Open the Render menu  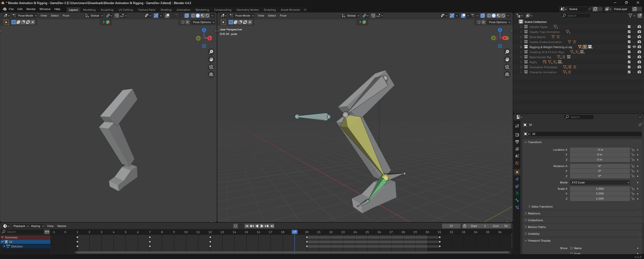click(x=31, y=9)
